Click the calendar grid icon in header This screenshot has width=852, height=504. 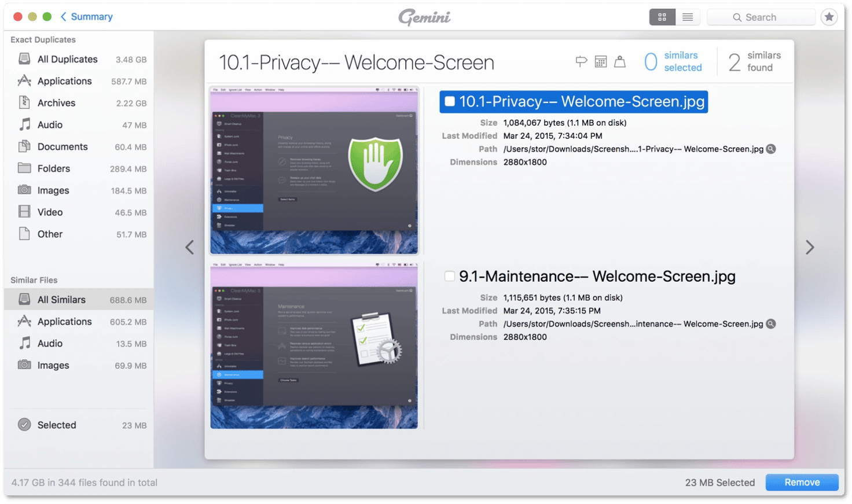pyautogui.click(x=601, y=61)
